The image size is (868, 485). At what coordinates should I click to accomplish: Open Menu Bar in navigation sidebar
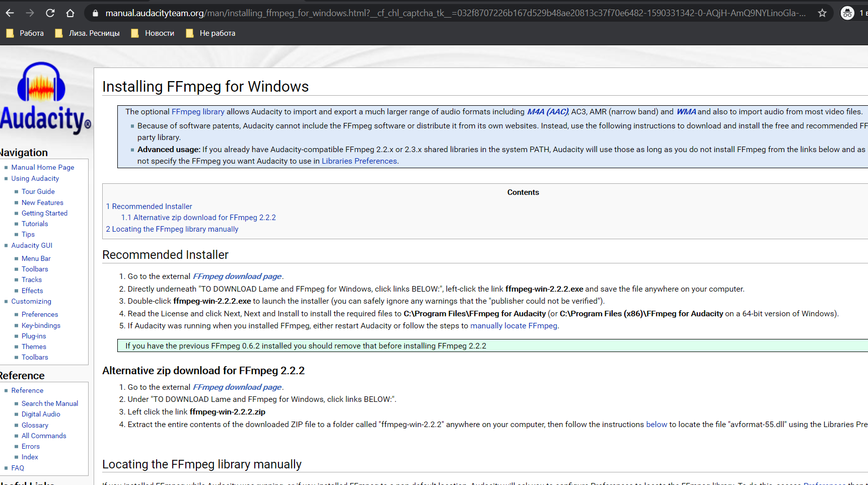36,258
